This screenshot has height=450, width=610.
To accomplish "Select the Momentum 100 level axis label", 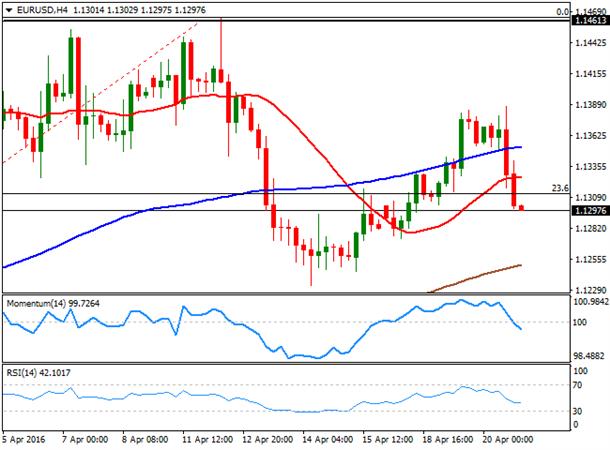I will click(x=580, y=322).
